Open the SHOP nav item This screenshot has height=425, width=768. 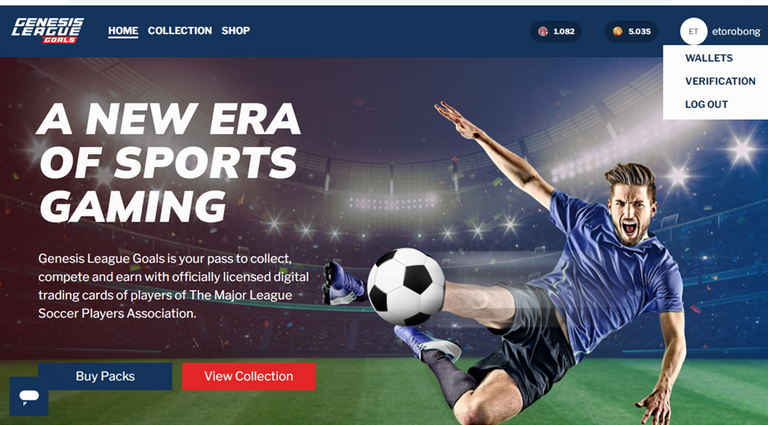pyautogui.click(x=236, y=31)
